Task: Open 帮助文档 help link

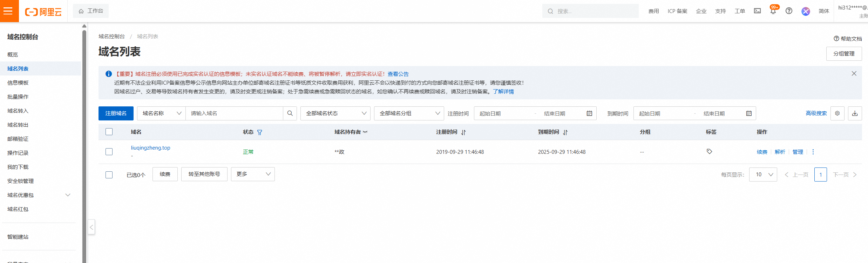Action: [x=848, y=39]
